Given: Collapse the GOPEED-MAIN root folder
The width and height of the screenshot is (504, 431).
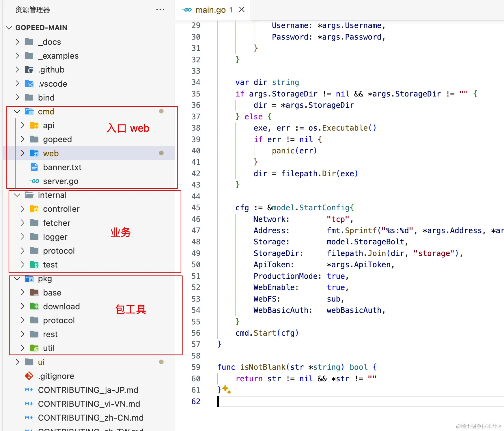Looking at the screenshot, I should point(9,28).
